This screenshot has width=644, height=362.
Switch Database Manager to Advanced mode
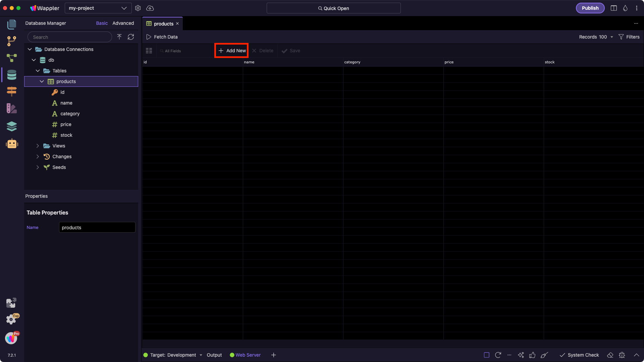click(x=123, y=23)
